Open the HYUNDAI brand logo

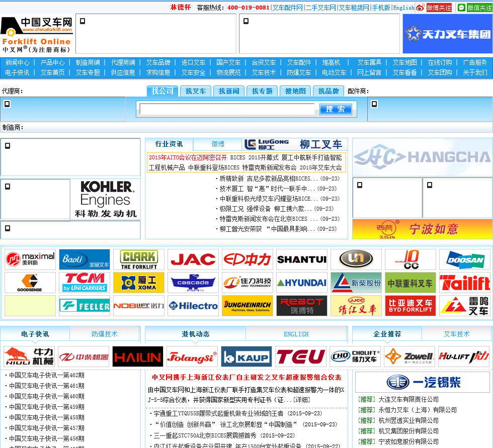coord(302,283)
